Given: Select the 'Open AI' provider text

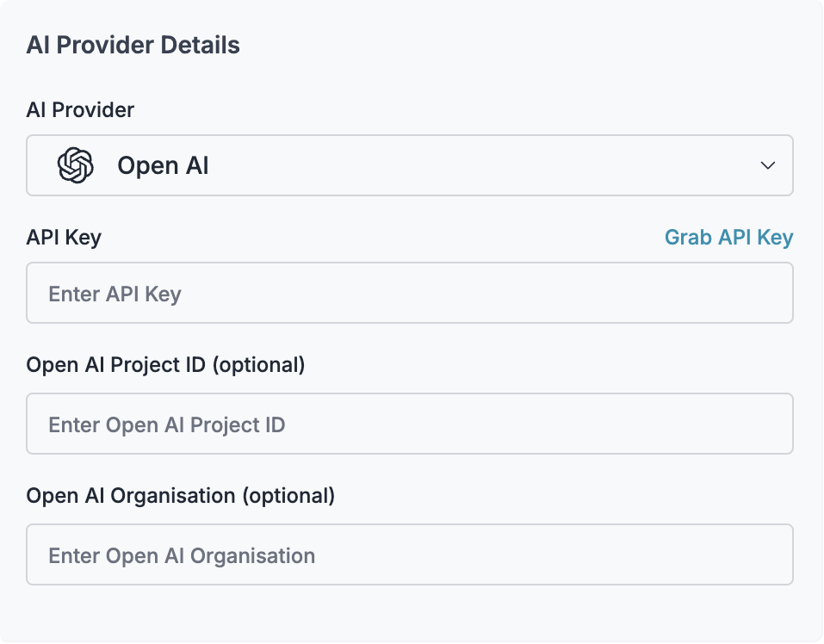Looking at the screenshot, I should 163,165.
